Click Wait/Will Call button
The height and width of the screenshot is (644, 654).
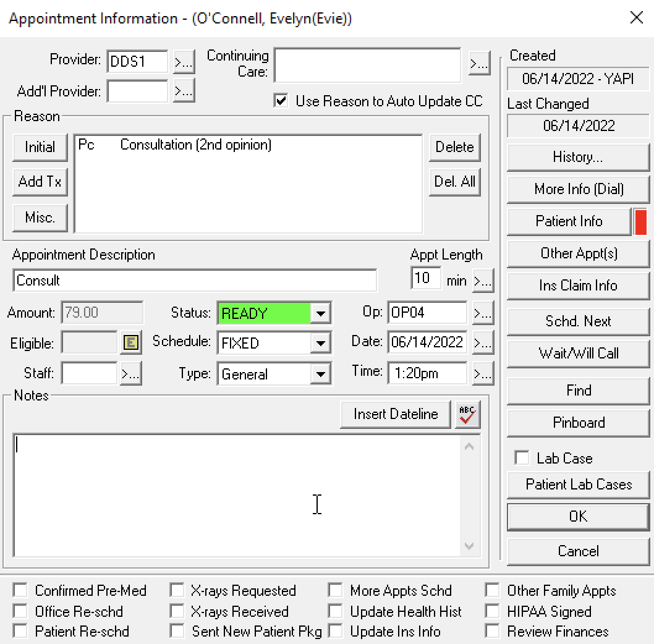pos(578,354)
